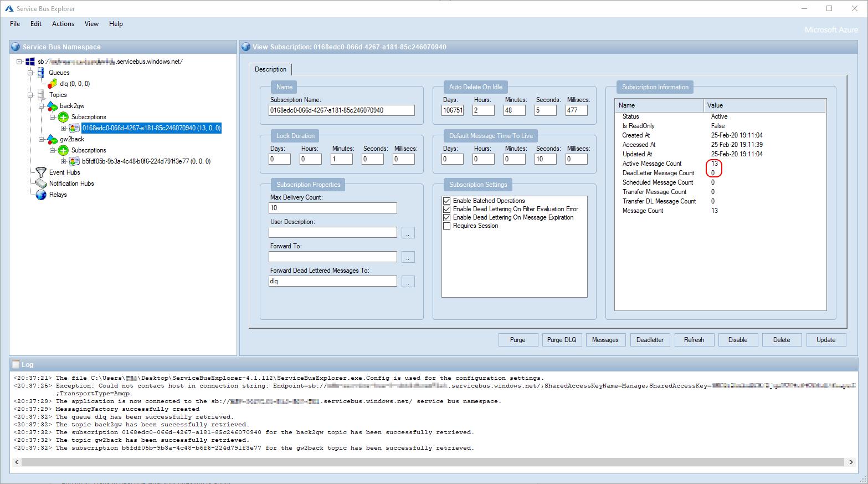868x484 pixels.
Task: Click the namespace root node icon
Action: (x=30, y=62)
